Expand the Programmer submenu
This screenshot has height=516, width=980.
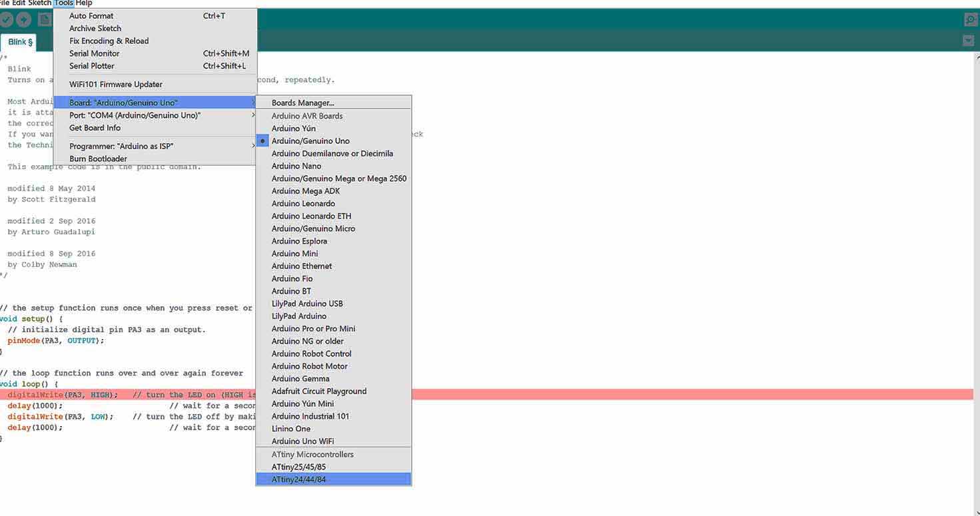155,146
